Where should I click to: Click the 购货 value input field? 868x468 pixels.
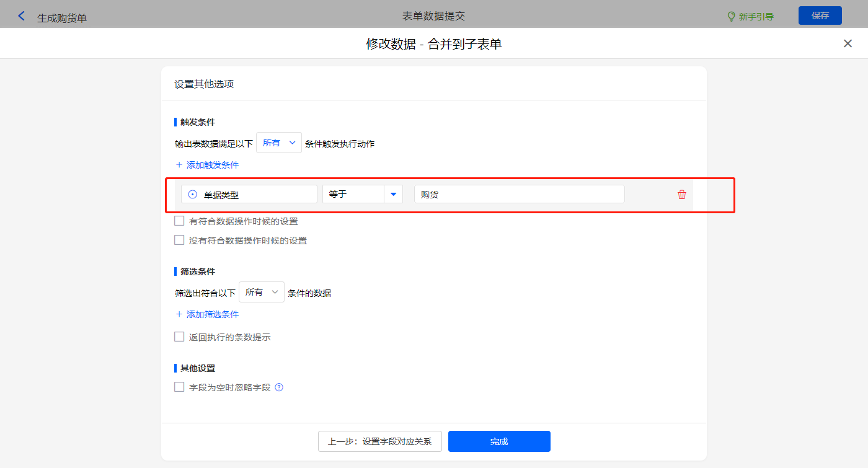coord(519,195)
